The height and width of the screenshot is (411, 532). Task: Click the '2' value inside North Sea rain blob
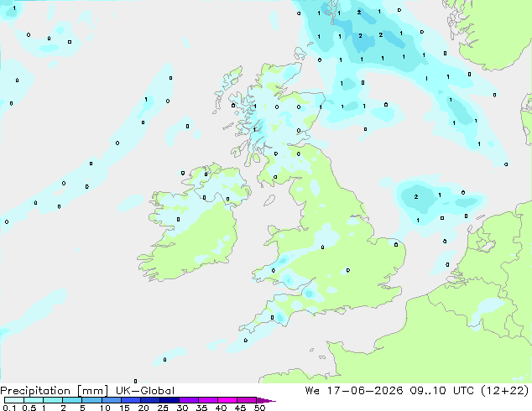(416, 196)
